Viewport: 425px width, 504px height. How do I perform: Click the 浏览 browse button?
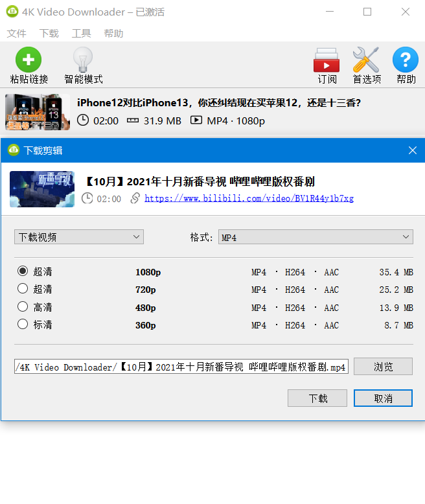(383, 367)
